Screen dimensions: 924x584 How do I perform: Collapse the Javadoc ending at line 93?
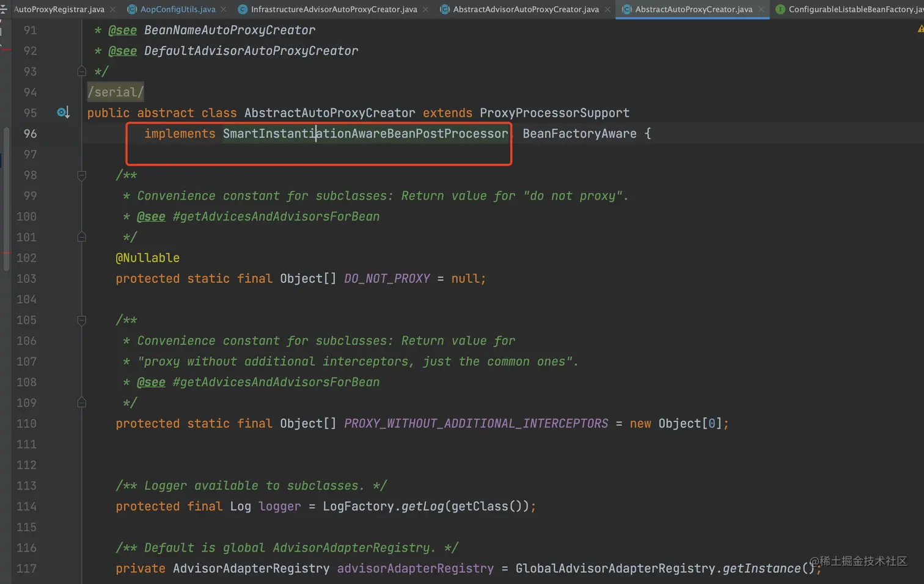point(82,71)
